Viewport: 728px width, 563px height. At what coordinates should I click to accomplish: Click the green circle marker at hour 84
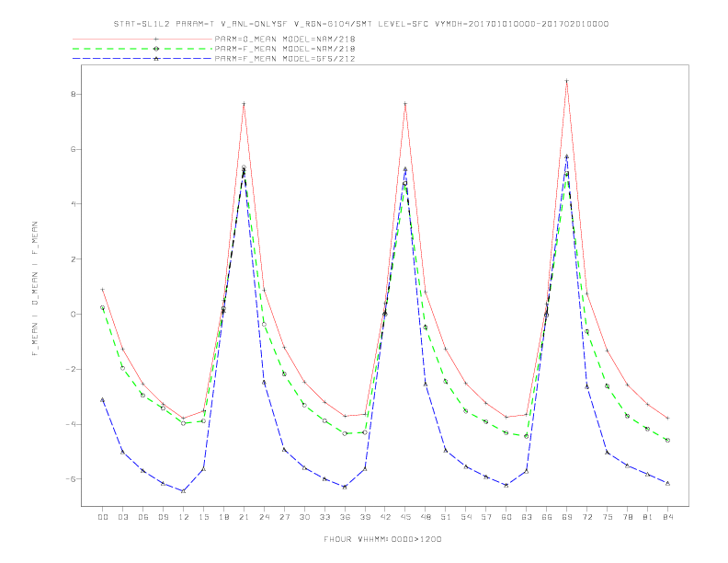pyautogui.click(x=667, y=440)
